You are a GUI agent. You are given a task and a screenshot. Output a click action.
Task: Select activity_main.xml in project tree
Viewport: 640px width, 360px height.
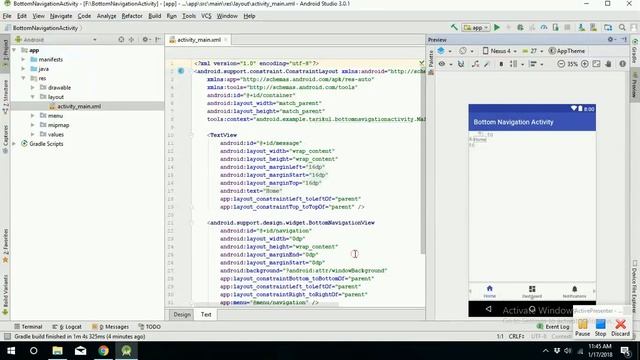point(79,106)
